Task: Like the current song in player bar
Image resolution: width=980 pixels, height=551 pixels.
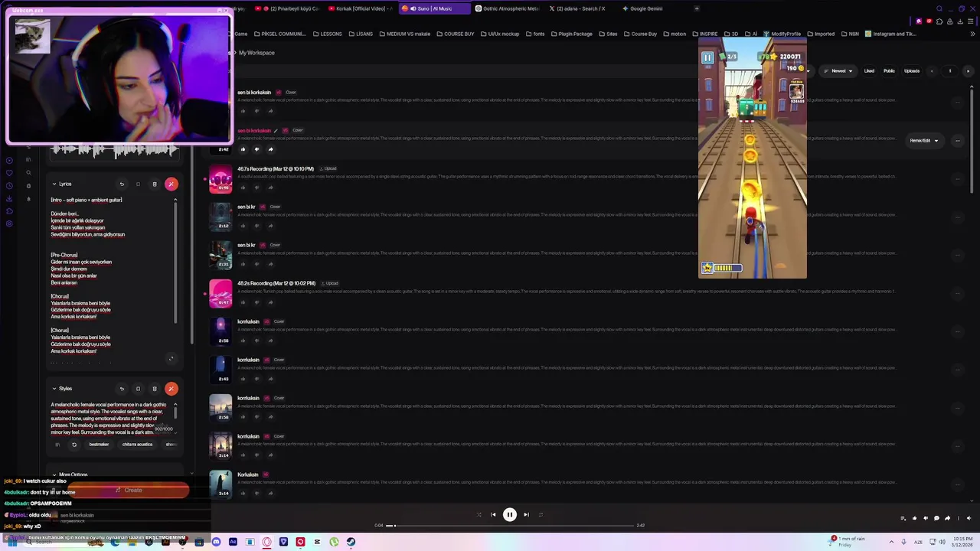Action: click(x=914, y=518)
